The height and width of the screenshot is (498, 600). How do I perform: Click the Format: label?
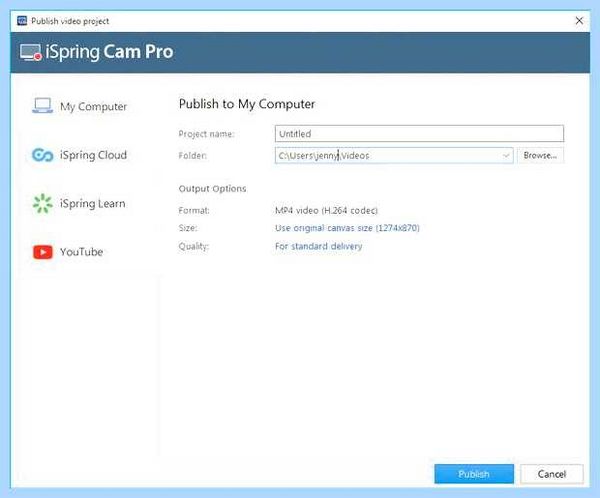tap(194, 211)
